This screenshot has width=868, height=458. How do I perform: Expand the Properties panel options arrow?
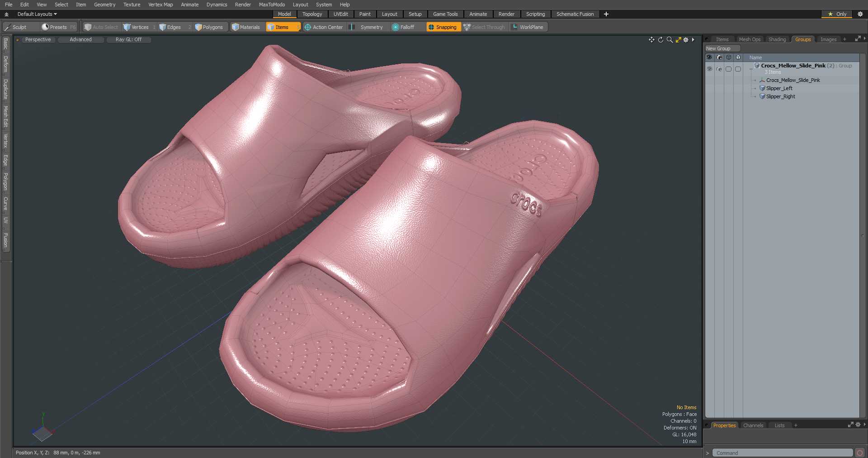coord(864,425)
